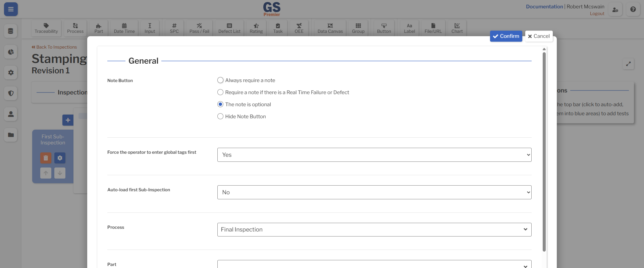Click the shield icon in sidebar
The height and width of the screenshot is (268, 644).
(x=11, y=93)
